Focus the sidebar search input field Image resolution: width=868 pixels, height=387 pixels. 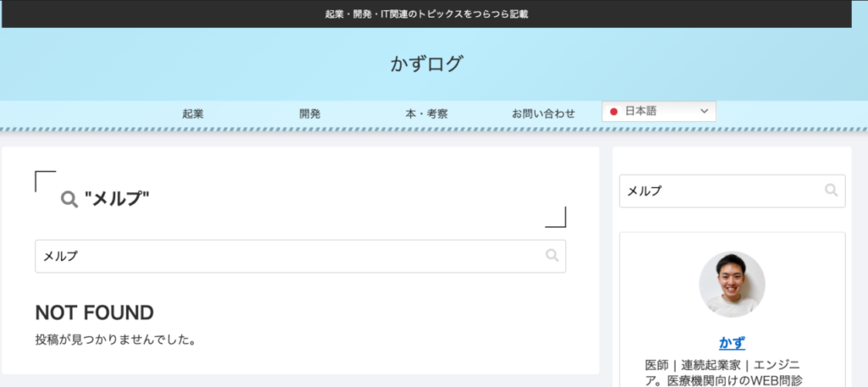pyautogui.click(x=732, y=191)
